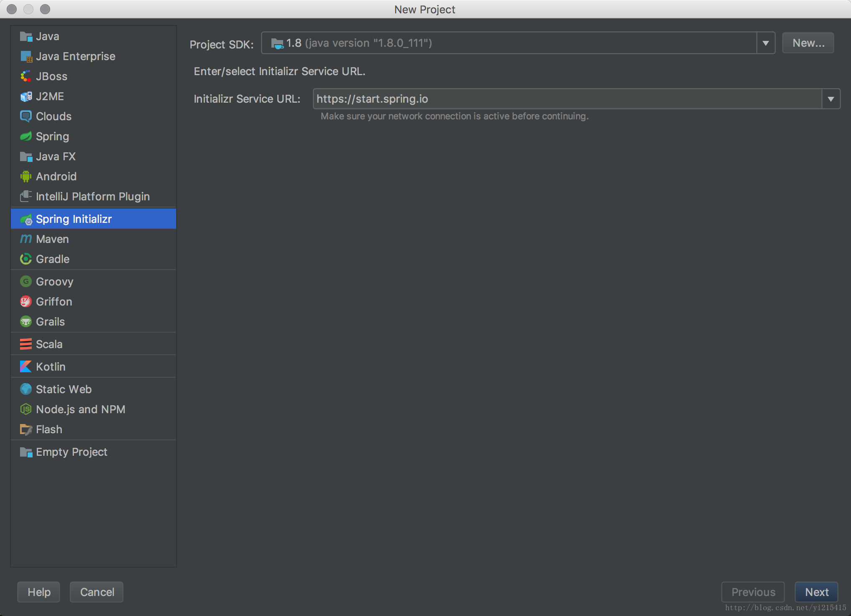
Task: Select the Java project type icon
Action: pyautogui.click(x=26, y=36)
